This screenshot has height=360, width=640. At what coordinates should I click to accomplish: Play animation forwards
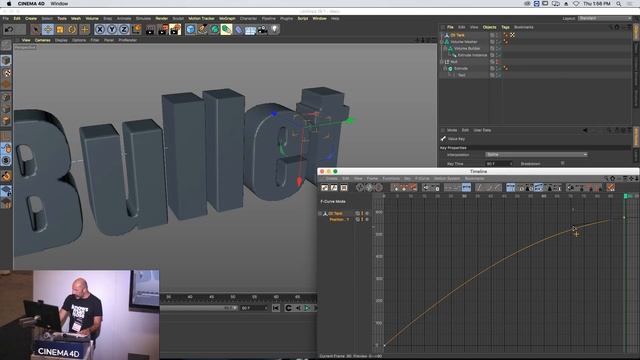(x=307, y=308)
